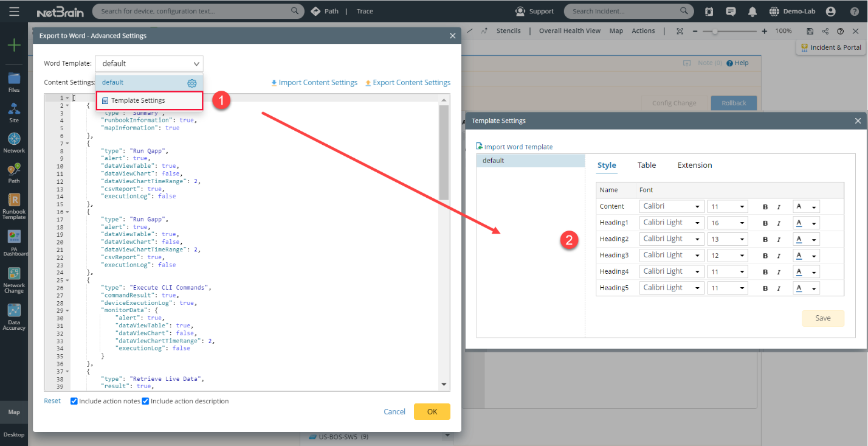
Task: Click the yellow OK button
Action: pos(432,411)
